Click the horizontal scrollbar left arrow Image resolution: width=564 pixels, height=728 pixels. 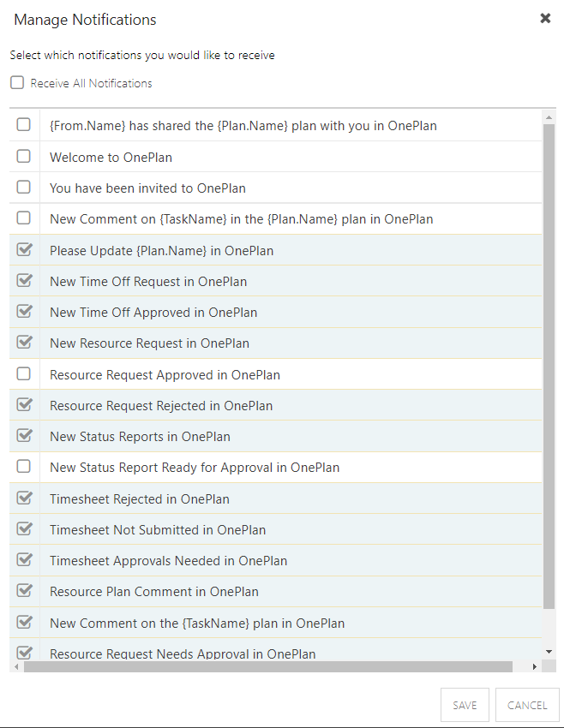pyautogui.click(x=16, y=666)
